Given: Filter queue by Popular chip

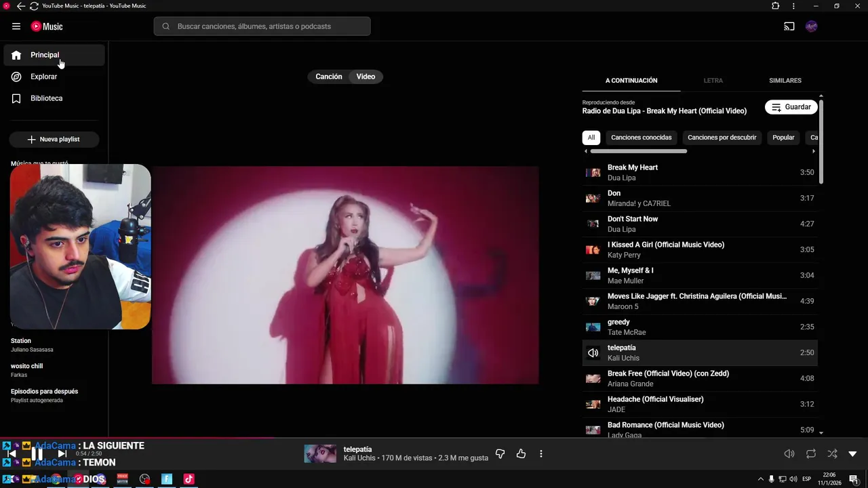Looking at the screenshot, I should click(x=783, y=138).
